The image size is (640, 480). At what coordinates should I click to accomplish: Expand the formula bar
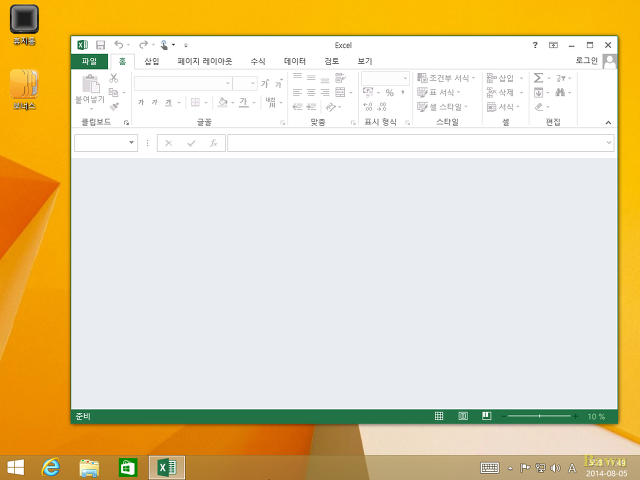tap(609, 142)
